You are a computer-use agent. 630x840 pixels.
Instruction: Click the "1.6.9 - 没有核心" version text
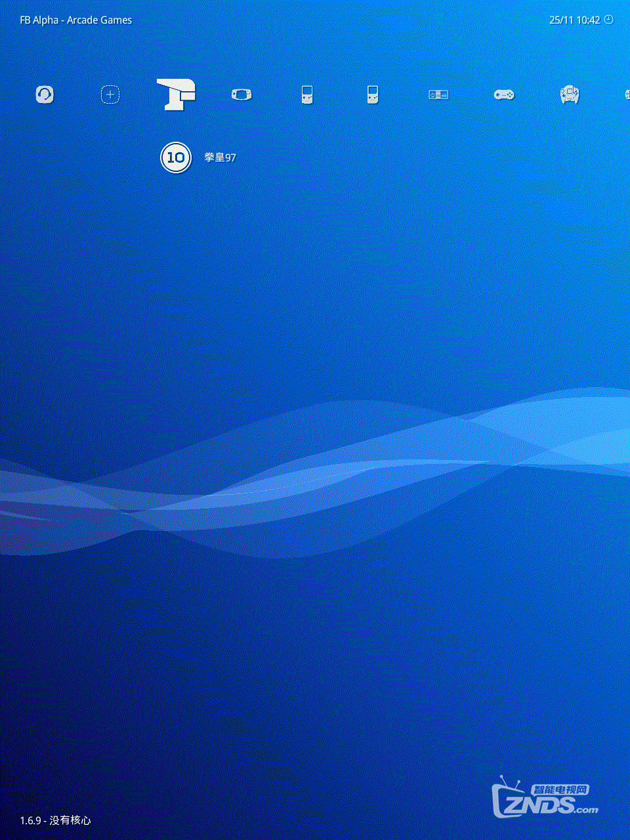[x=55, y=820]
